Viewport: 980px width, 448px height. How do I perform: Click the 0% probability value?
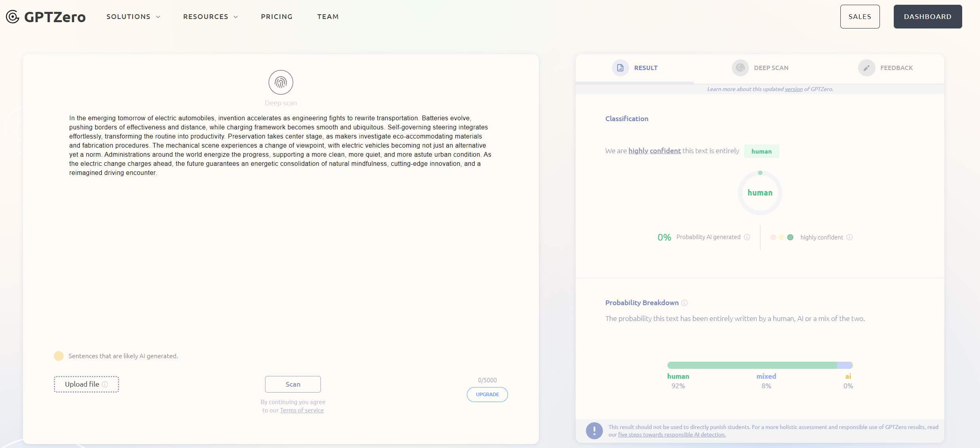click(x=664, y=237)
